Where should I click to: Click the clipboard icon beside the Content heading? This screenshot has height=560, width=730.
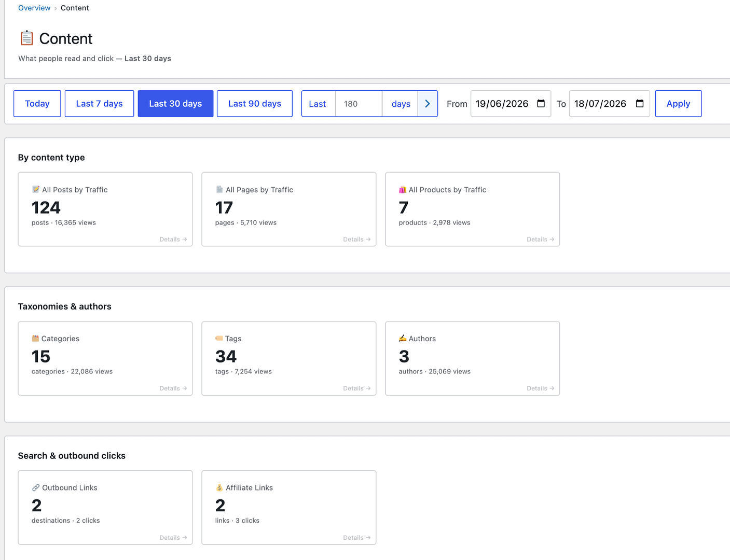coord(26,38)
